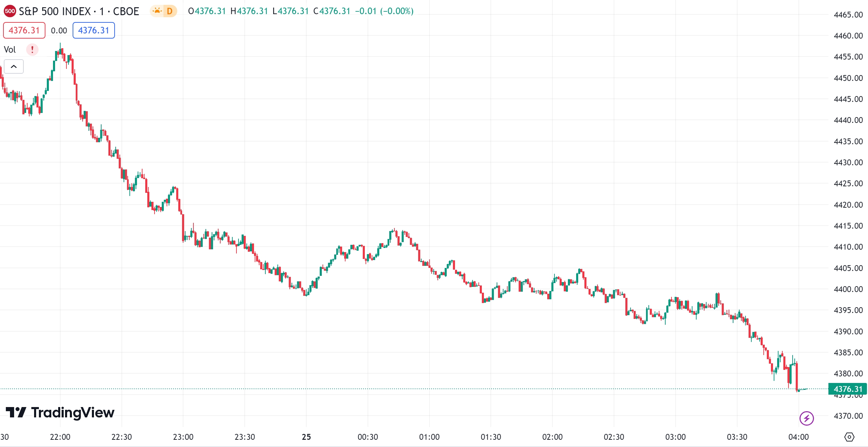Click the green current price tag 4376.31
868x447 pixels.
click(847, 389)
